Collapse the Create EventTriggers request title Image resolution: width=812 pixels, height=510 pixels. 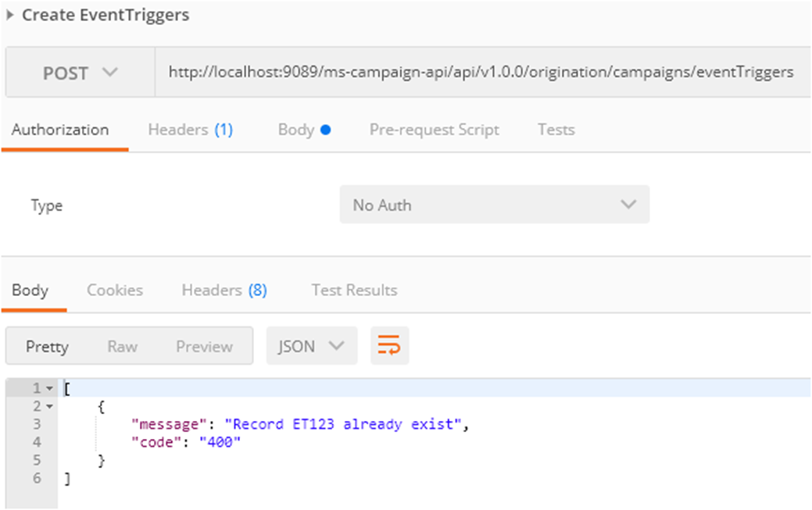(11, 16)
